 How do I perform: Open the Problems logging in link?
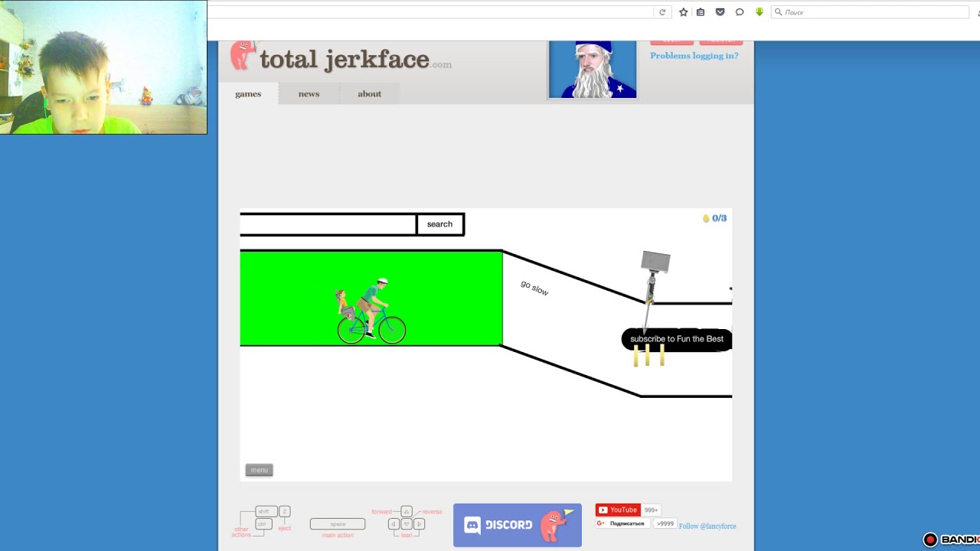[694, 56]
